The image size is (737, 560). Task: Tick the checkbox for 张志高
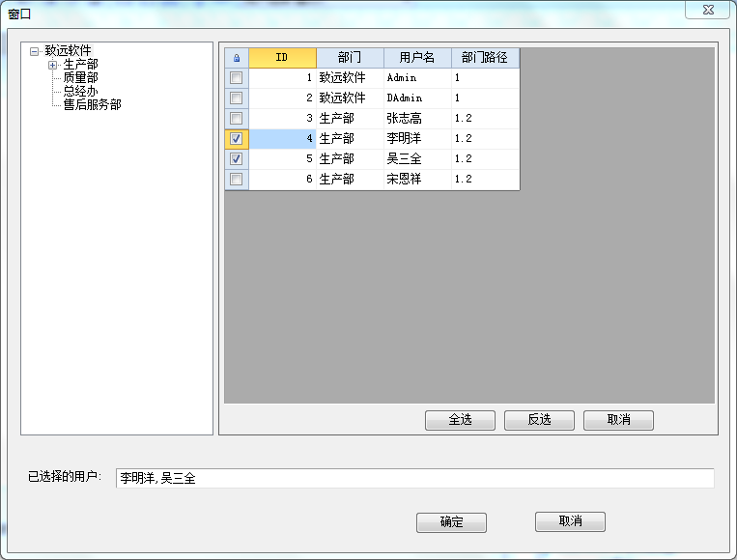(237, 118)
